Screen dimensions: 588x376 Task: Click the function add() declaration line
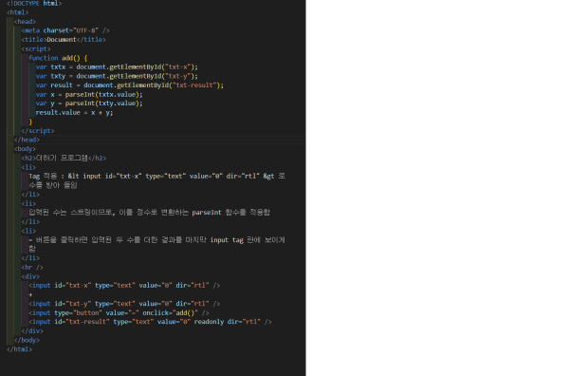click(x=58, y=58)
